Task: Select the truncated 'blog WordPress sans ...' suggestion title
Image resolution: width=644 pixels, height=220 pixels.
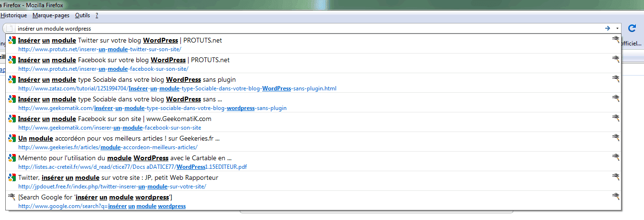Action: [x=120, y=99]
